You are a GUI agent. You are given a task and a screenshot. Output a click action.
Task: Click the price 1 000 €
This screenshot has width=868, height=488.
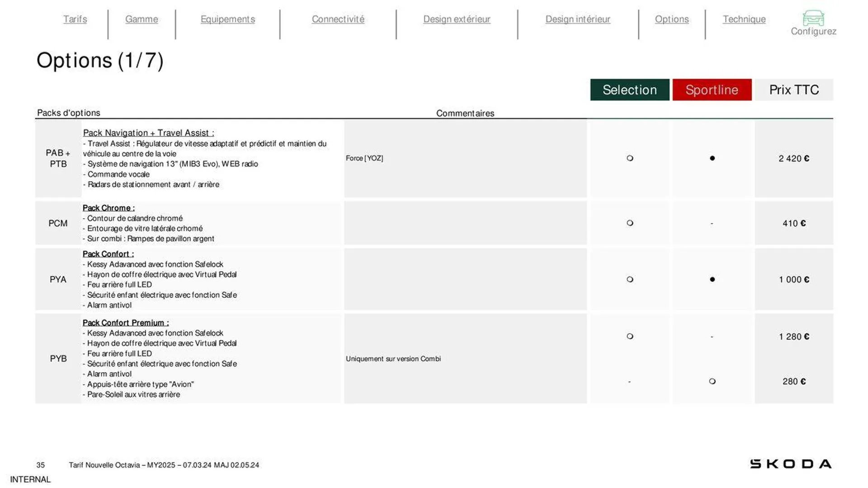[x=794, y=280]
